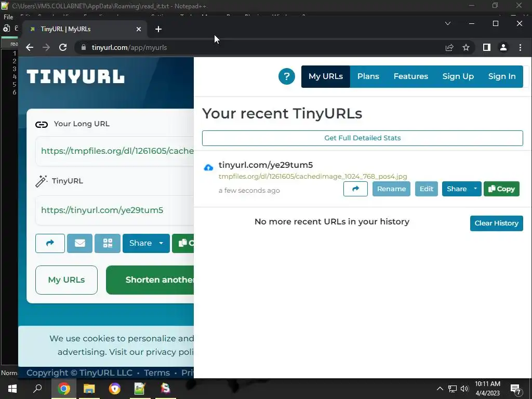The width and height of the screenshot is (532, 399).
Task: Click the help question mark icon
Action: 286,76
